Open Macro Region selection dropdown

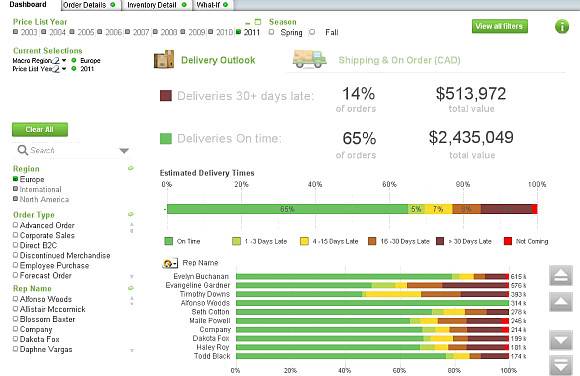pos(64,60)
